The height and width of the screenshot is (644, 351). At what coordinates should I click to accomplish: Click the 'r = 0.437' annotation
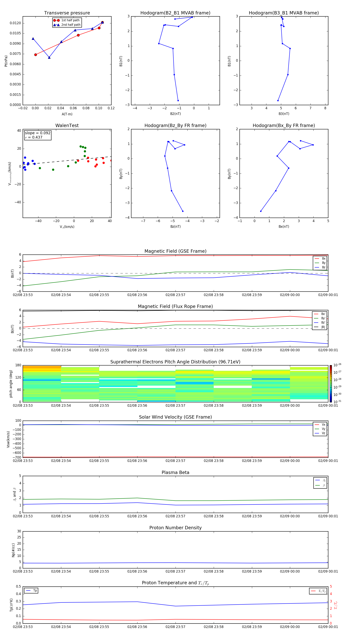(x=34, y=137)
